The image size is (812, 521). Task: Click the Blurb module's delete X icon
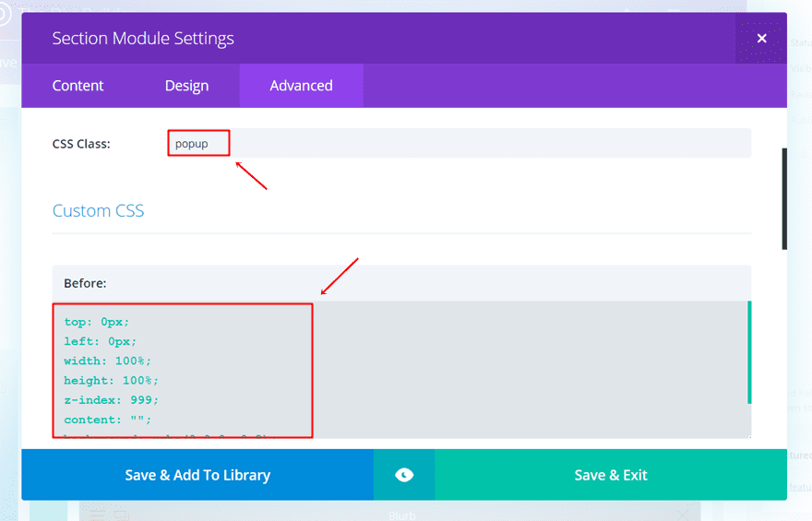[x=684, y=515]
